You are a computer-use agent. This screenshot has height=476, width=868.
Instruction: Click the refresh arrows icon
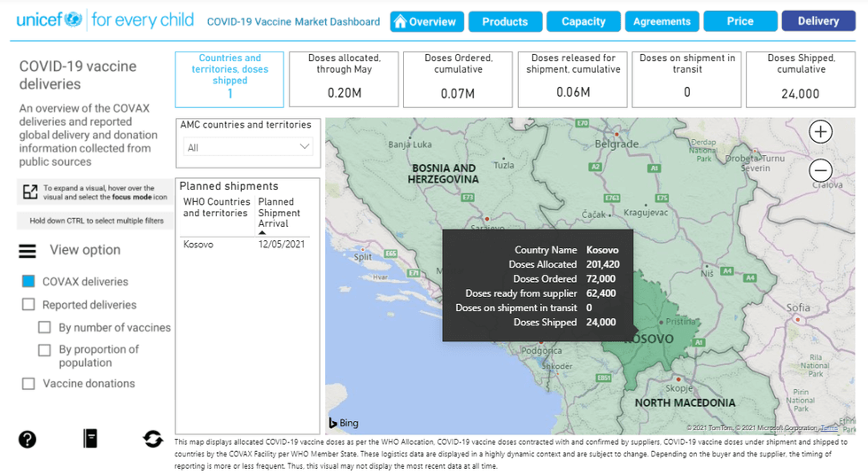coord(152,439)
